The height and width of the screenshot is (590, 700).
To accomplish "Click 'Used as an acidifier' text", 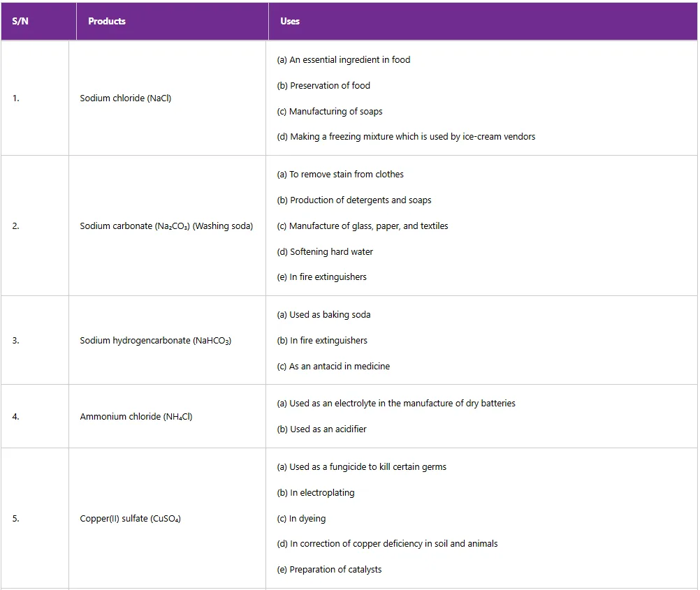I will pos(321,429).
